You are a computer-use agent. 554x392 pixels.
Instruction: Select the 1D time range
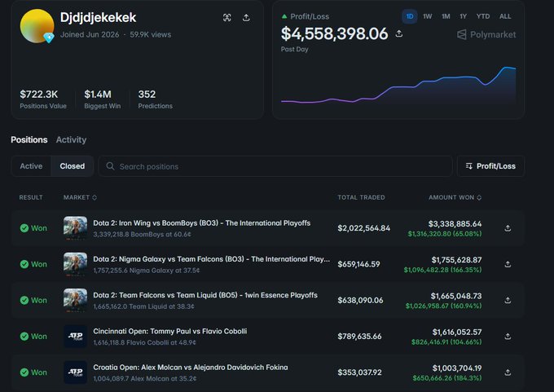(x=410, y=16)
